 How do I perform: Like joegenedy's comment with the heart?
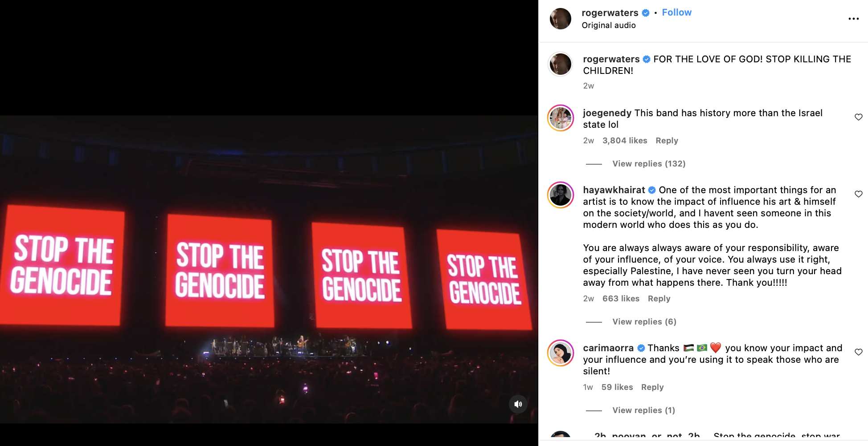[858, 117]
